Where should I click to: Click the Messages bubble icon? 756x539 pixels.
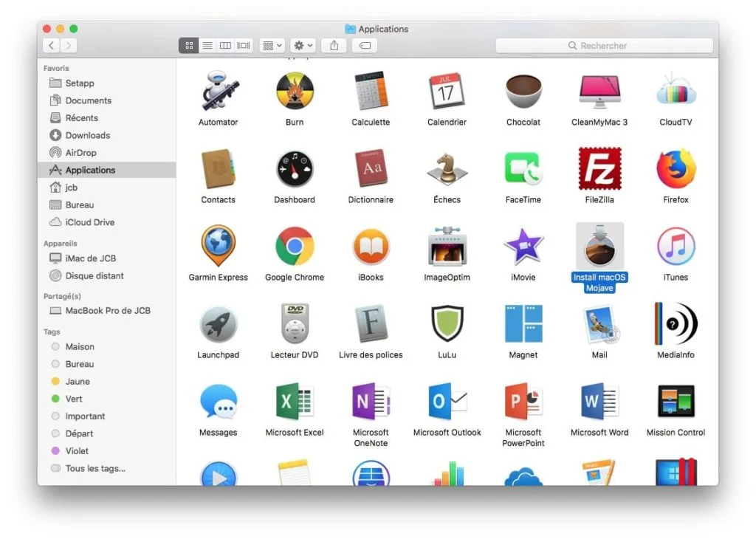pyautogui.click(x=219, y=401)
